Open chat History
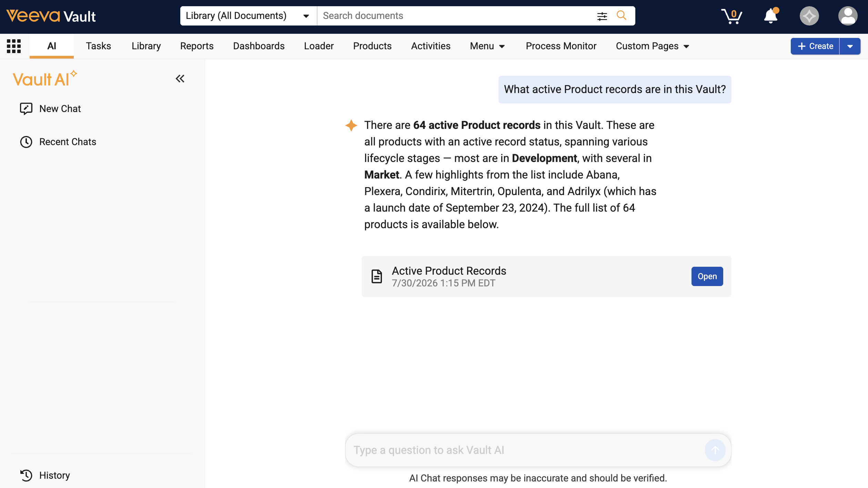 pyautogui.click(x=54, y=475)
